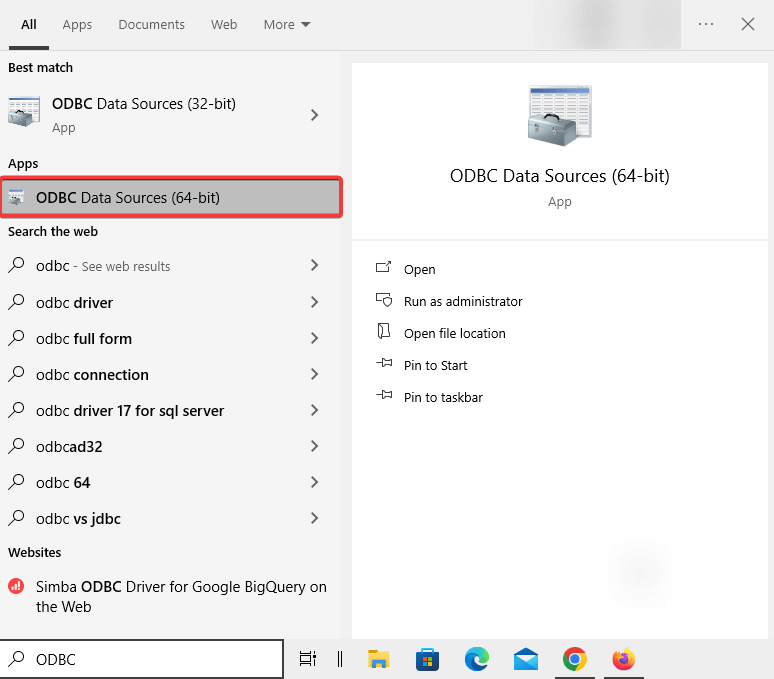This screenshot has width=774, height=679.
Task: Click the search magnifier beside 'odbc driver'
Action: pos(16,301)
